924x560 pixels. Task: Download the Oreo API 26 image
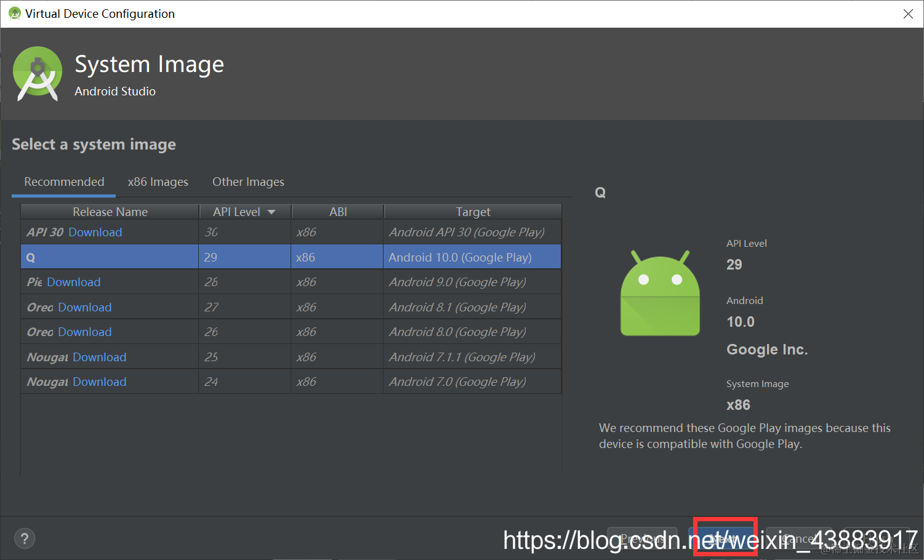85,332
